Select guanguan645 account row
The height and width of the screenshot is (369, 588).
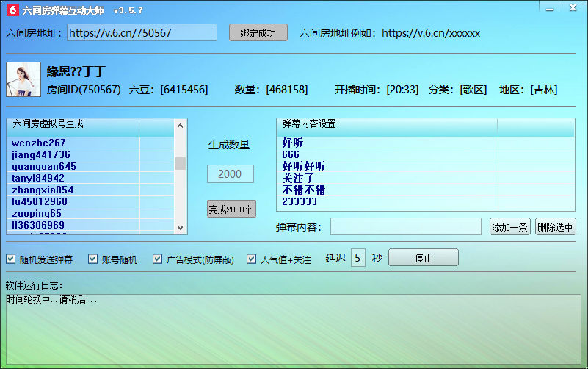click(x=90, y=166)
